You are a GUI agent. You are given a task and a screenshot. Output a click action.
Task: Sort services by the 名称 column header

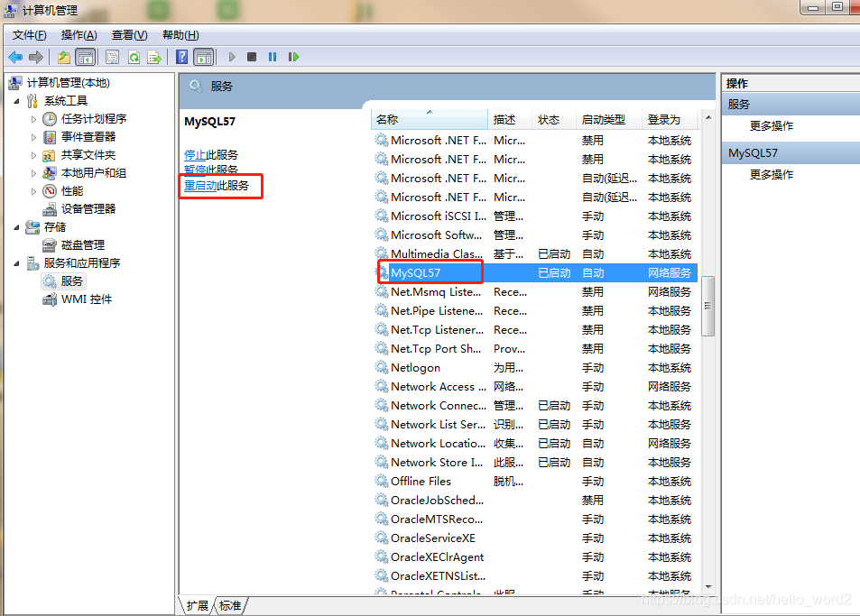tap(415, 119)
